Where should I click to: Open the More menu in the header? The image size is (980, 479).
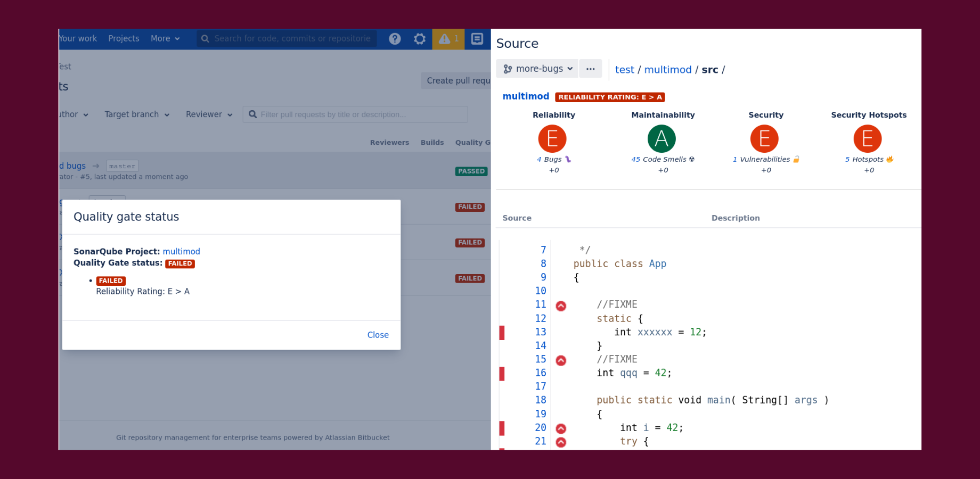tap(165, 39)
